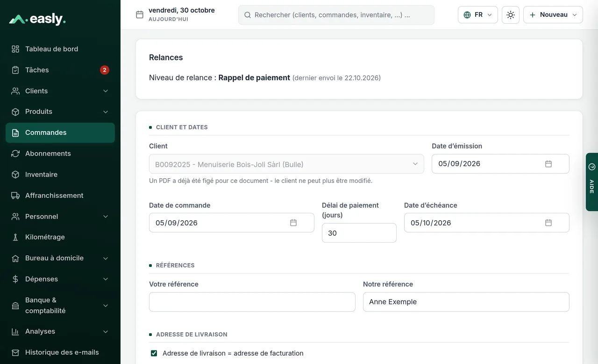Screen dimensions: 598x364
Task: Open the Nouveau dropdown button
Action: pyautogui.click(x=553, y=15)
